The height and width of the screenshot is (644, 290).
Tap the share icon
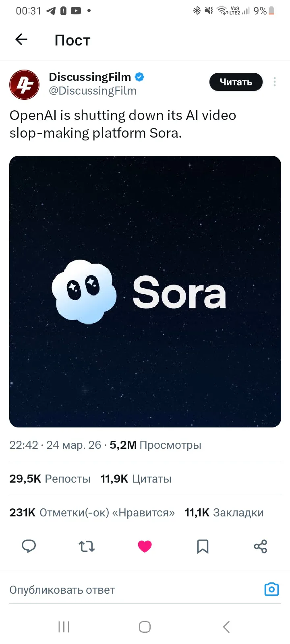tap(261, 546)
